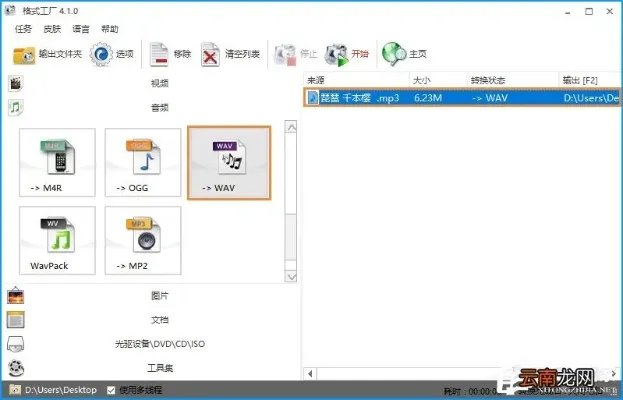Open the 任务 menu
623x400 pixels.
coord(23,29)
